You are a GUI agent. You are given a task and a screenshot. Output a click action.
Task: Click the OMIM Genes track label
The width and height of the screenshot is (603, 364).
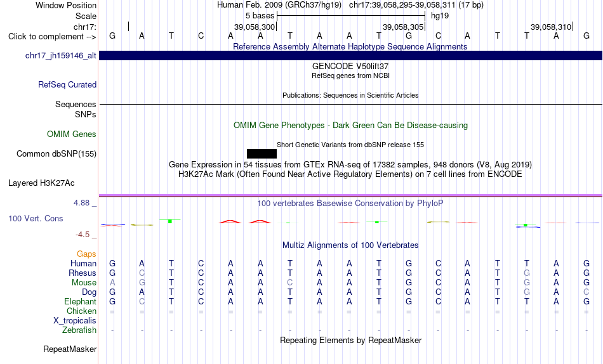tap(71, 134)
